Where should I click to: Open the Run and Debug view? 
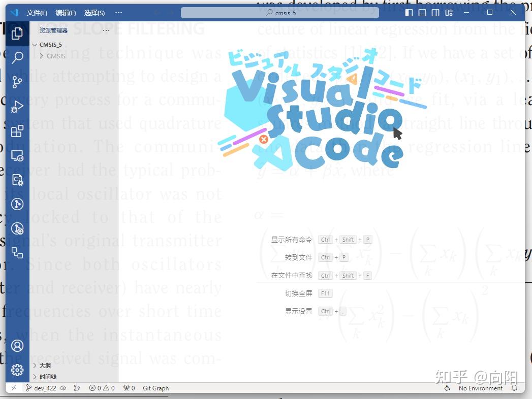point(17,106)
